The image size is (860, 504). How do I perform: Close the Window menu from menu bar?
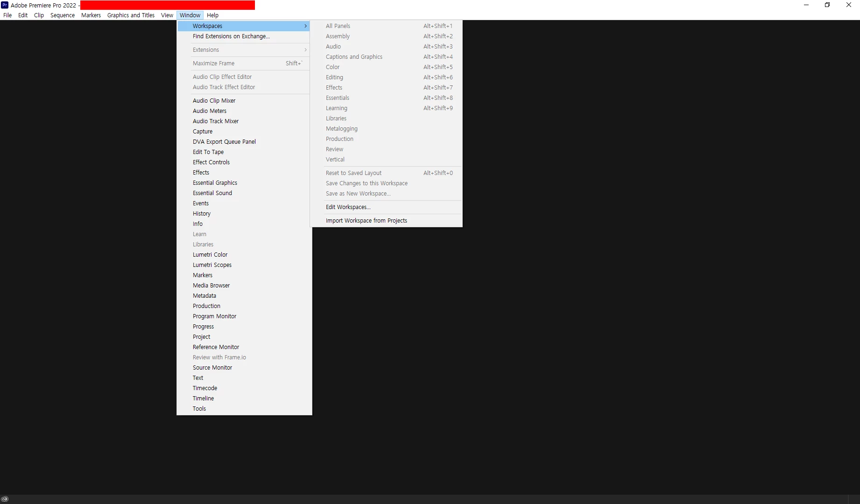pyautogui.click(x=190, y=15)
